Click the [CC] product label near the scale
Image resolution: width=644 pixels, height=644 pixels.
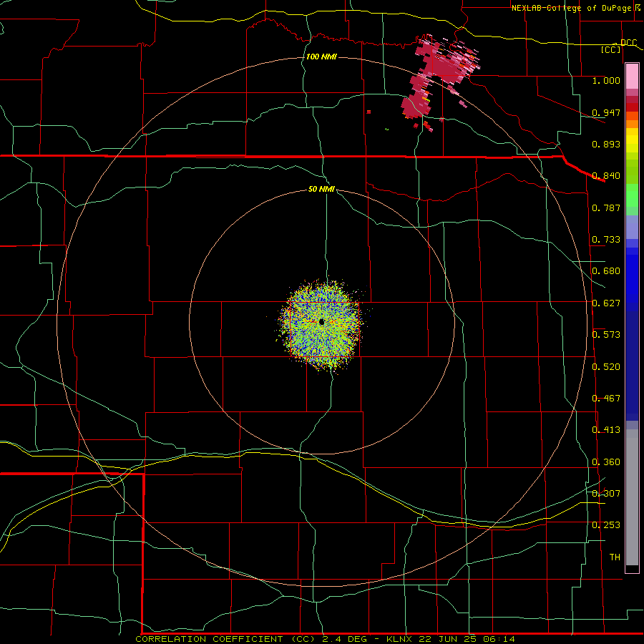pyautogui.click(x=611, y=49)
